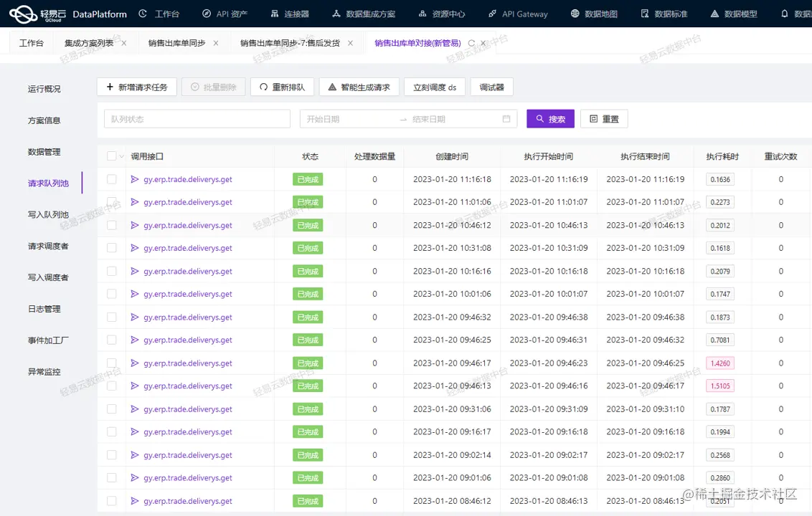
Task: Open the 队列状态 status dropdown
Action: [x=197, y=118]
